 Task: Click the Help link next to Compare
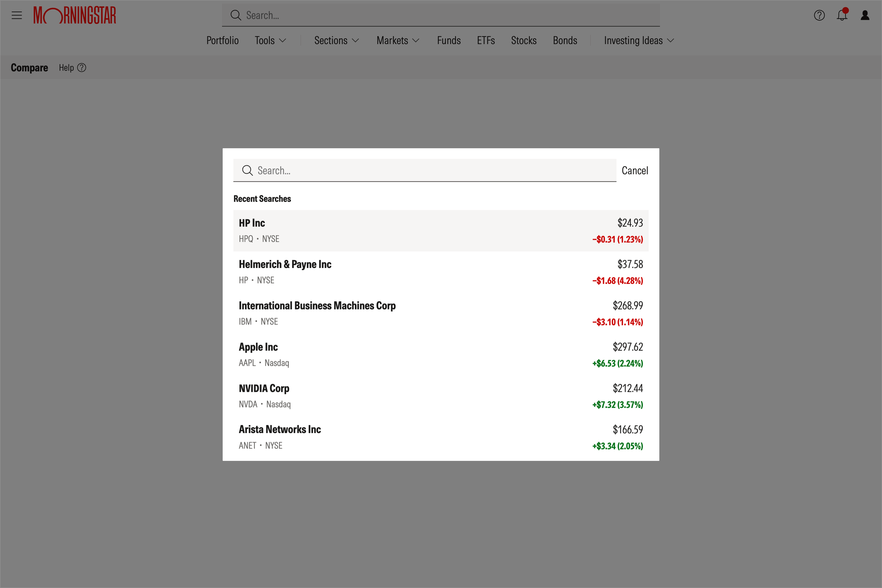coord(66,68)
